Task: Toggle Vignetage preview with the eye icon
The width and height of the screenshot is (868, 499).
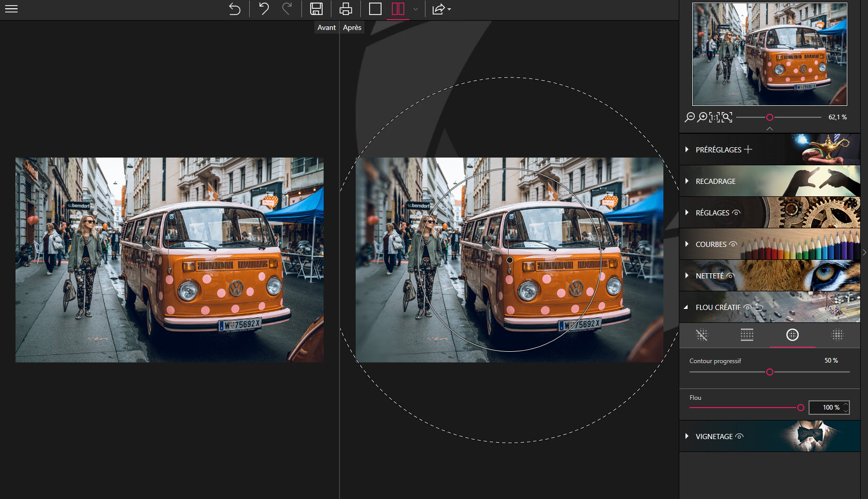Action: coord(739,436)
